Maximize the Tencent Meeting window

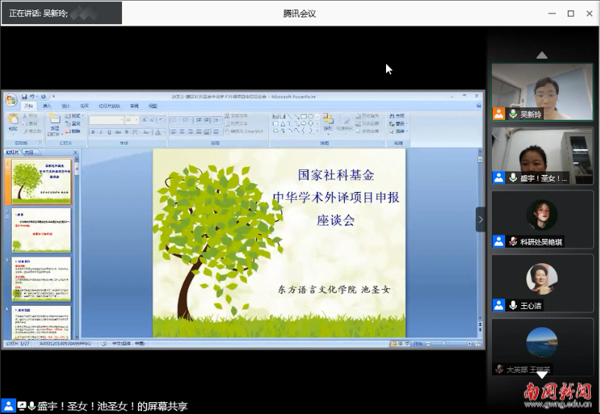click(x=570, y=13)
